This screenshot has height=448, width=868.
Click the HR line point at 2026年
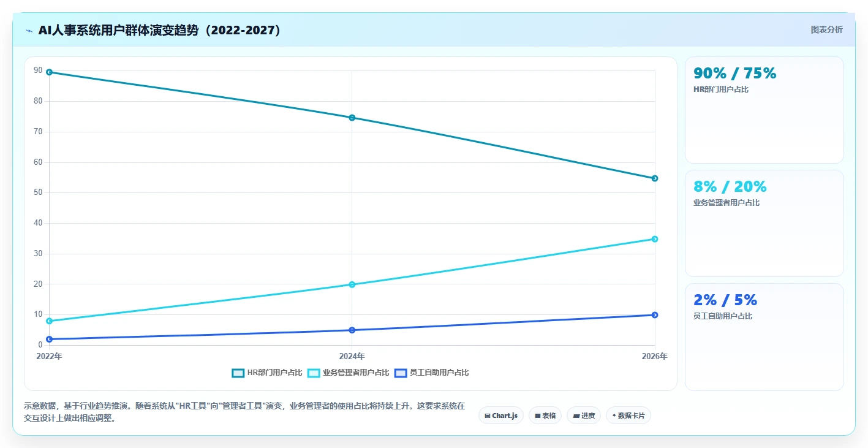(x=655, y=178)
